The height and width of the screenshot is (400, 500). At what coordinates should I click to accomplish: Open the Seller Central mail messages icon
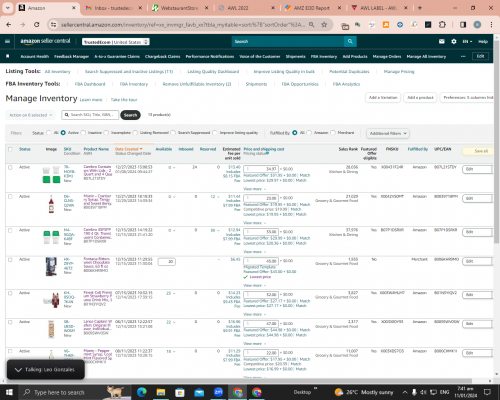coord(442,42)
